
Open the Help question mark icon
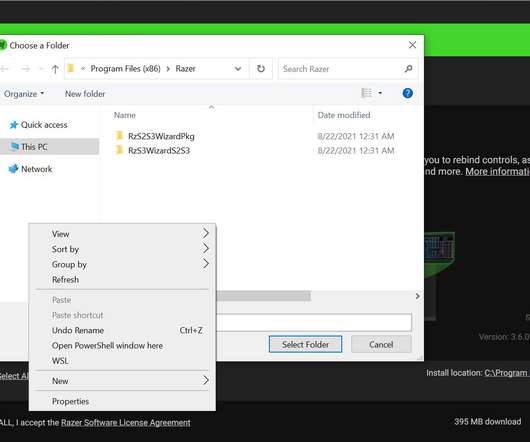tap(408, 93)
